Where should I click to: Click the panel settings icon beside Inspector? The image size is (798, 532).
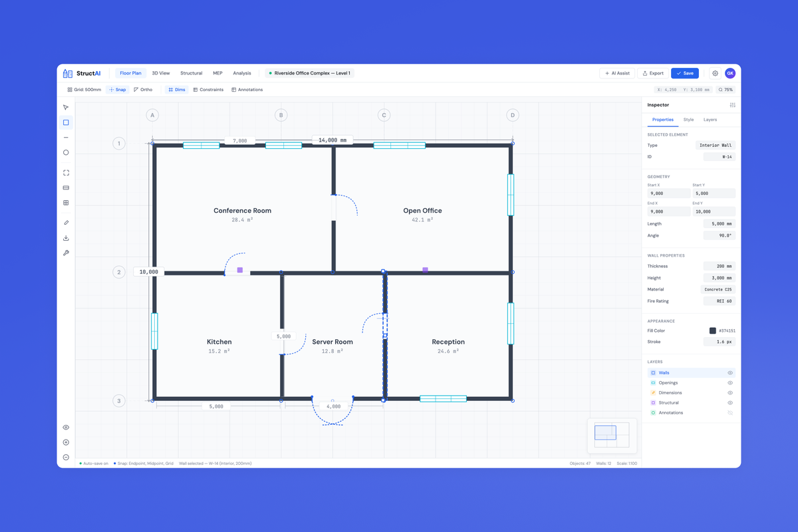pos(732,104)
